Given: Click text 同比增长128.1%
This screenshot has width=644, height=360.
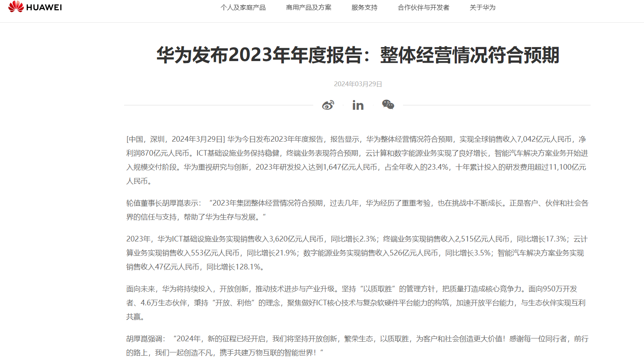Looking at the screenshot, I should (x=233, y=267).
